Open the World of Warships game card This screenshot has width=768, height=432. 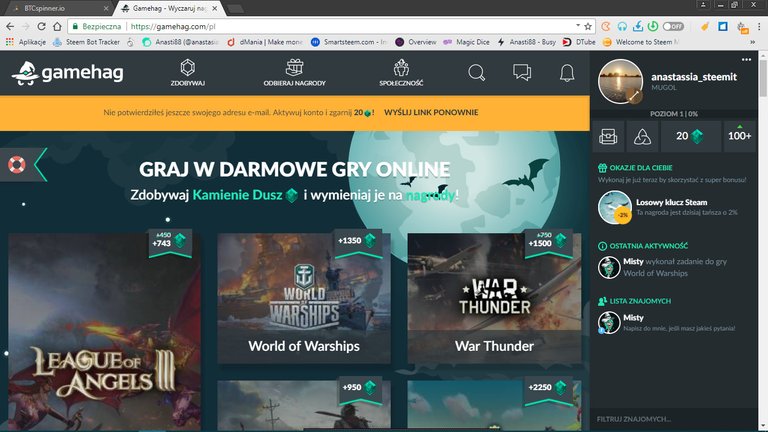point(304,298)
